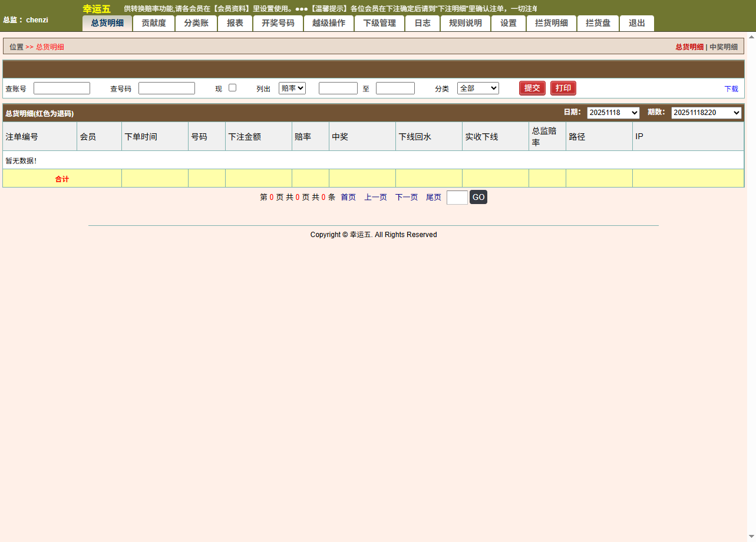Focus the 查账号 account input field
This screenshot has height=542, width=756.
62,88
